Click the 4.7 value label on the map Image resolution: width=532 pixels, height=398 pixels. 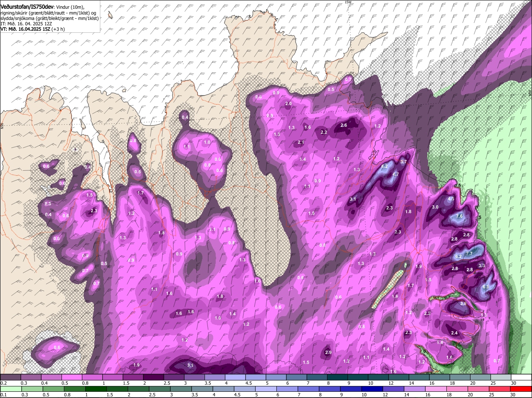[x=396, y=174]
